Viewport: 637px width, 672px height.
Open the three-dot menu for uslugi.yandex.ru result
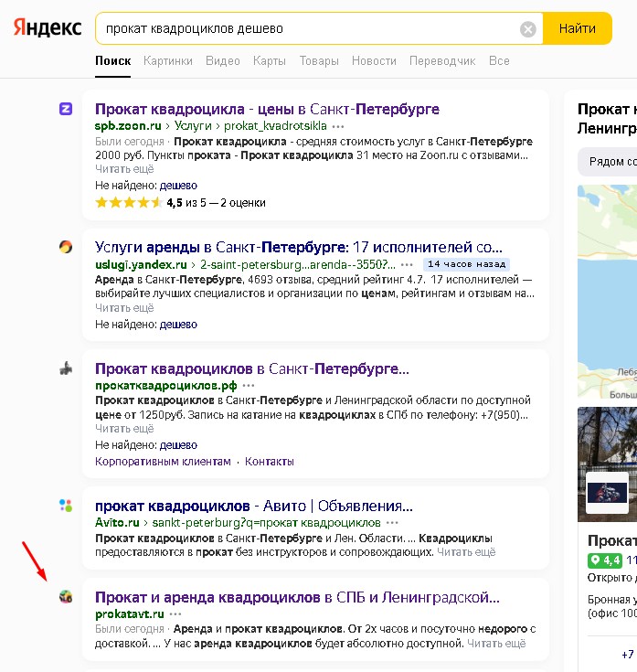[407, 265]
